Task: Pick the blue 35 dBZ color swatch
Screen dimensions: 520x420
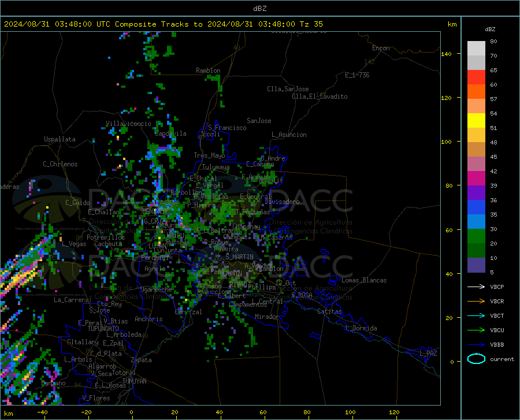Action: click(x=476, y=207)
